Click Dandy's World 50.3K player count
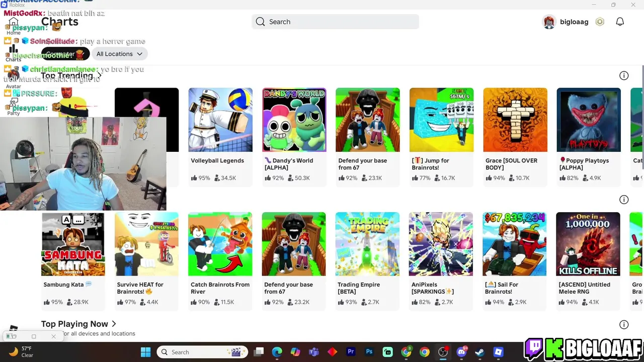This screenshot has width=644, height=362. [x=299, y=178]
